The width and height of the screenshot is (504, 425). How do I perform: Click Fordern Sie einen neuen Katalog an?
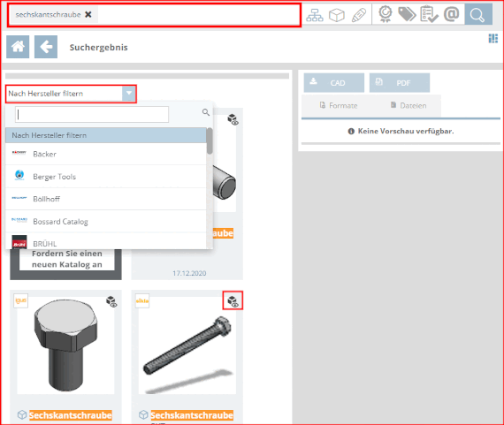point(67,259)
